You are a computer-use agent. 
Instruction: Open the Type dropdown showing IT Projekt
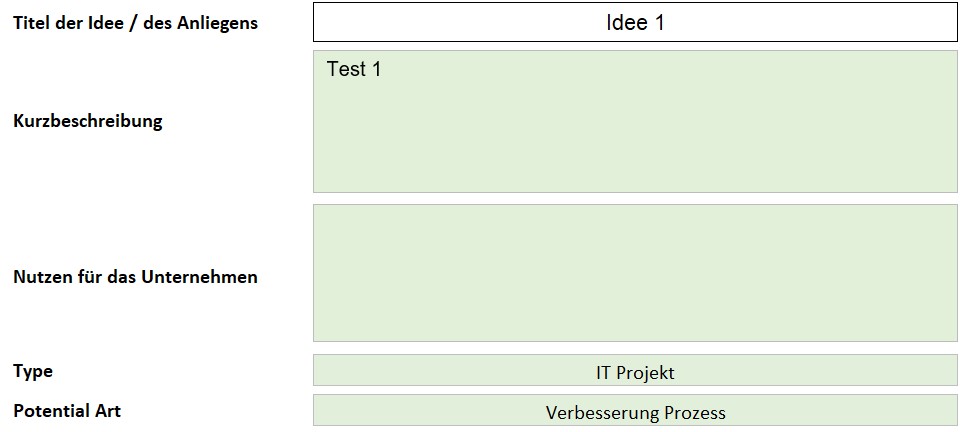pos(635,370)
